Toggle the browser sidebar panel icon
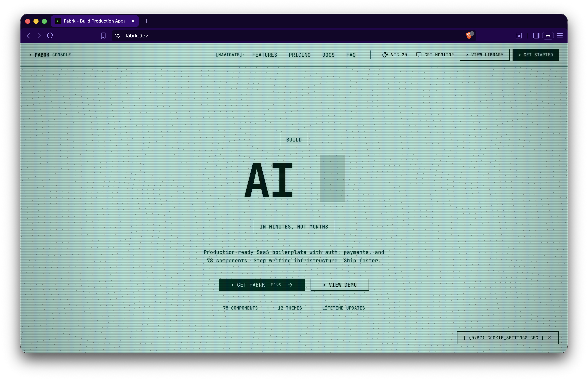 point(536,36)
